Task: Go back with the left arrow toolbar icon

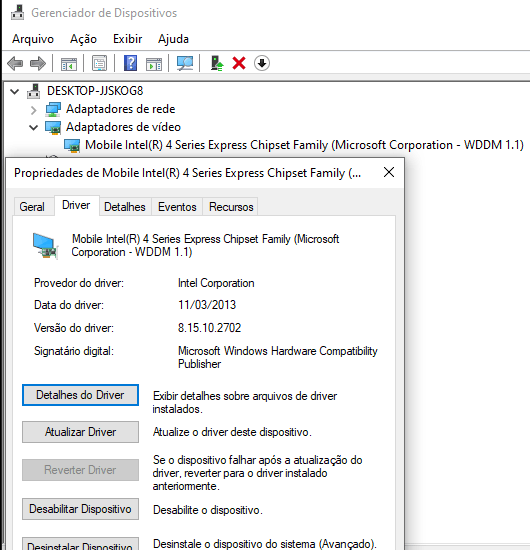Action: click(15, 63)
